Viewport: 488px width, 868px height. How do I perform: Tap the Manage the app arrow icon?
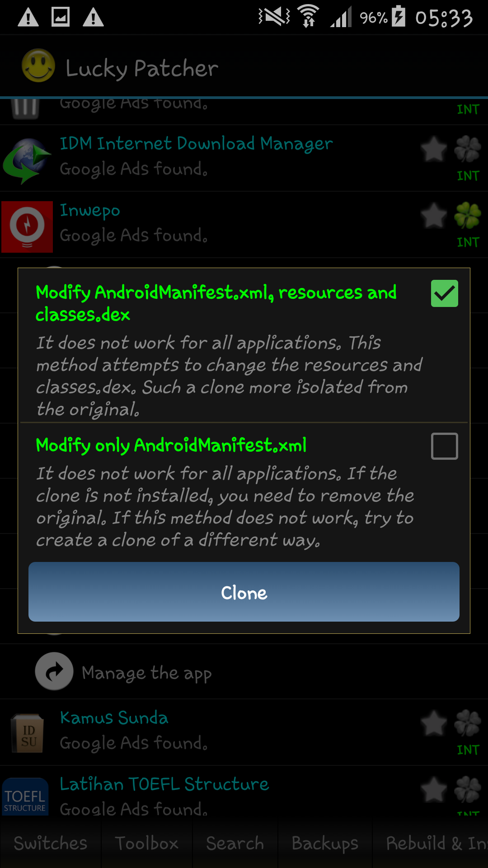click(x=54, y=671)
